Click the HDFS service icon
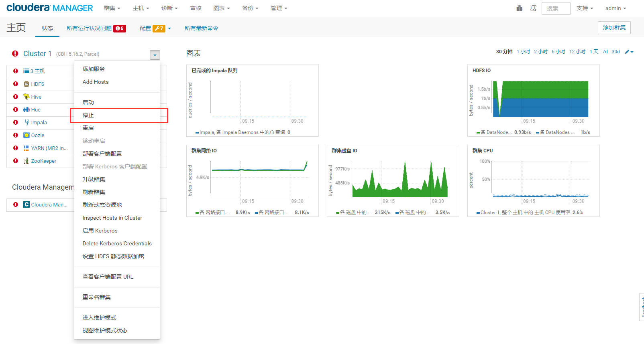 [x=26, y=84]
